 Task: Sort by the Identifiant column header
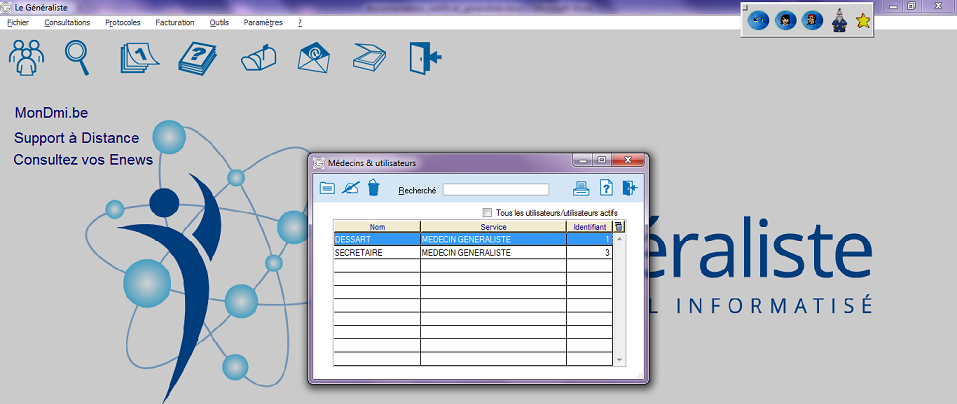tap(590, 227)
